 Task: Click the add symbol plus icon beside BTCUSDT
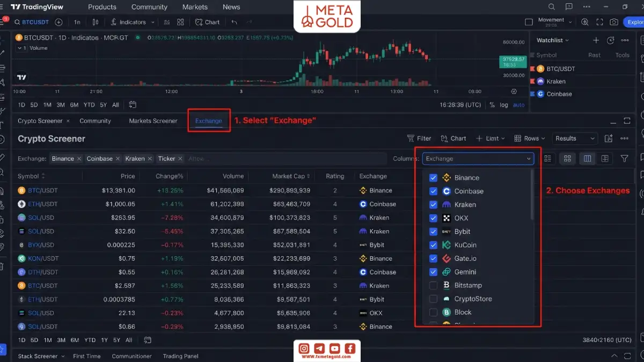coord(58,22)
